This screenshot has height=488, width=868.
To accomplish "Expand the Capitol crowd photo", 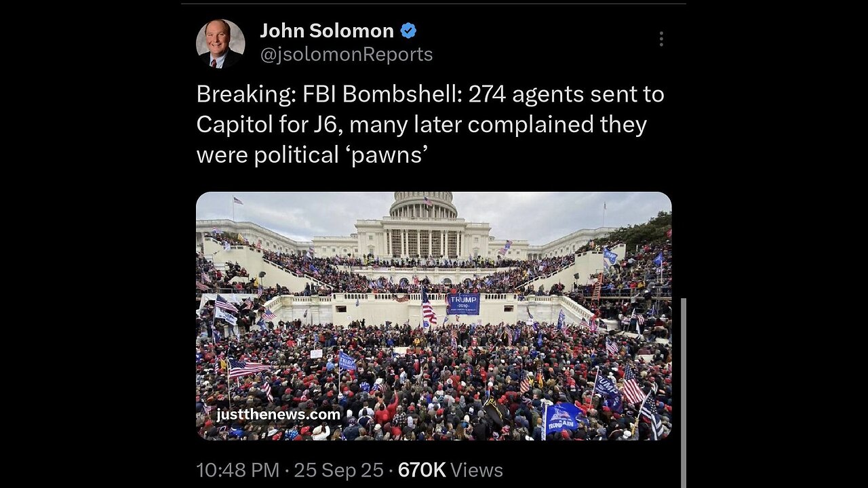I will [x=434, y=316].
